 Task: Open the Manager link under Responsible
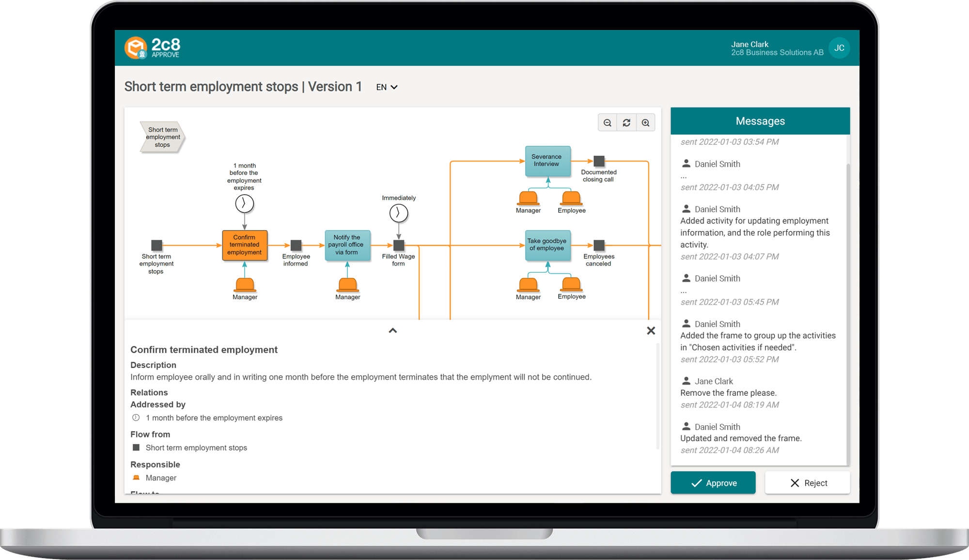[161, 478]
